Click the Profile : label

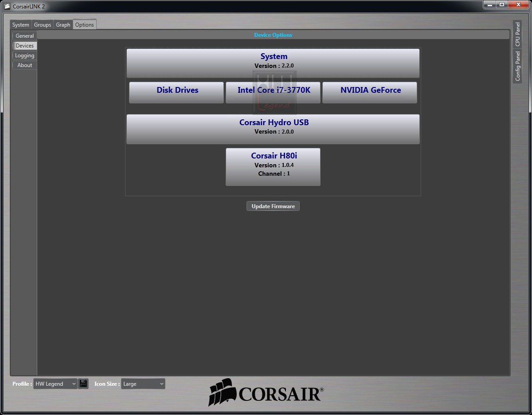[x=22, y=384]
